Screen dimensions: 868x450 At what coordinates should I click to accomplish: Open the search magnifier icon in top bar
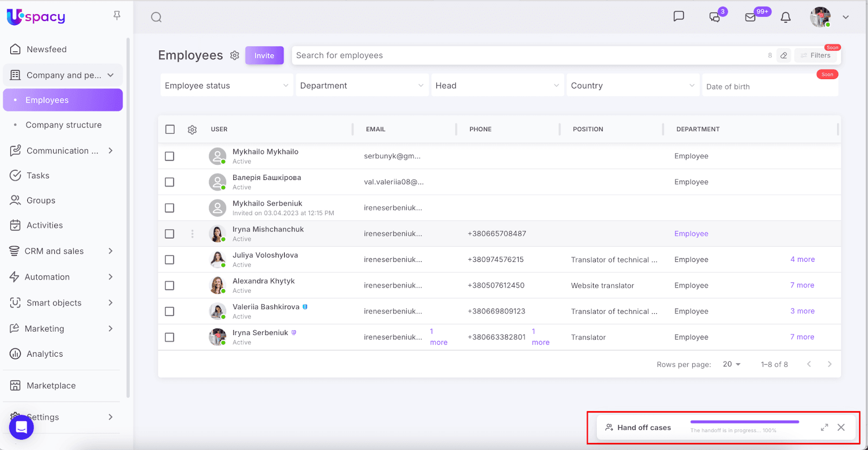tap(156, 17)
